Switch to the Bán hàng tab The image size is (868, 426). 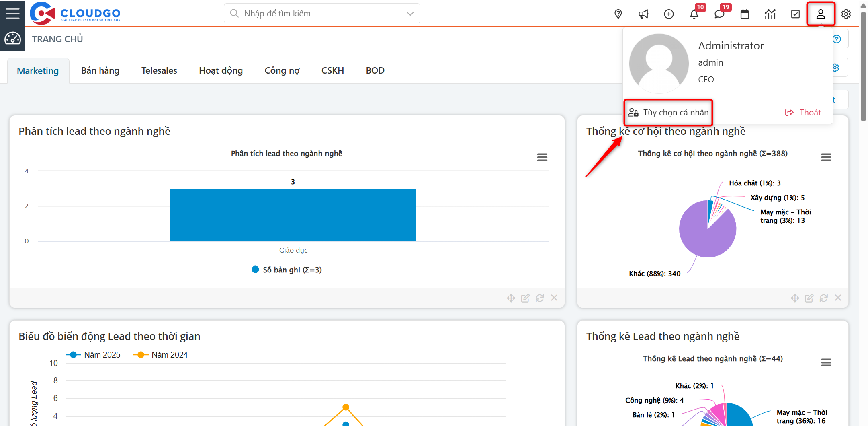pyautogui.click(x=100, y=71)
